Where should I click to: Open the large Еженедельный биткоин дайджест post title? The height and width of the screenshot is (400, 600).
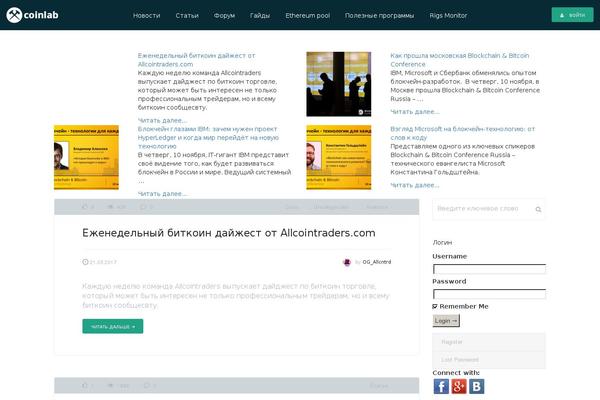(229, 233)
